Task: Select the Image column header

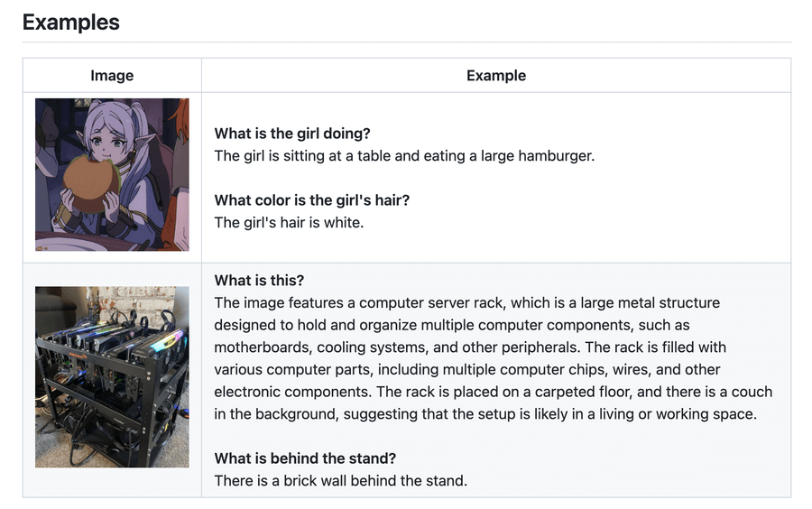Action: (112, 76)
